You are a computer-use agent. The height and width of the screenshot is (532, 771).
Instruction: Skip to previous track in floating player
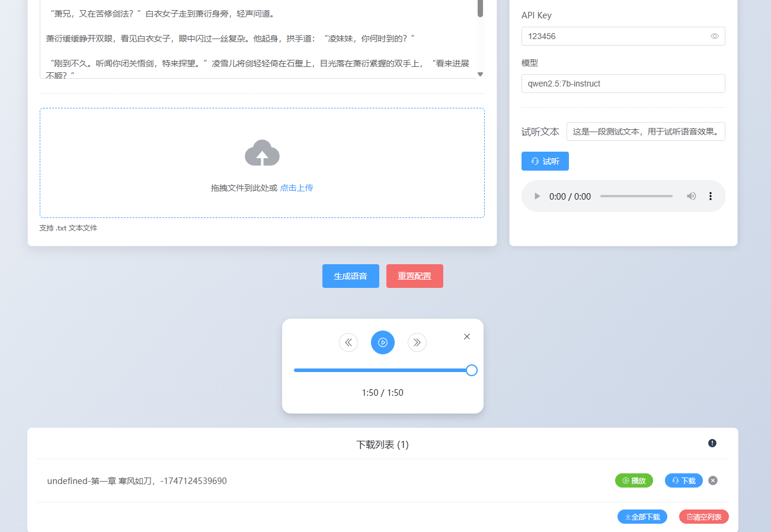coord(348,342)
